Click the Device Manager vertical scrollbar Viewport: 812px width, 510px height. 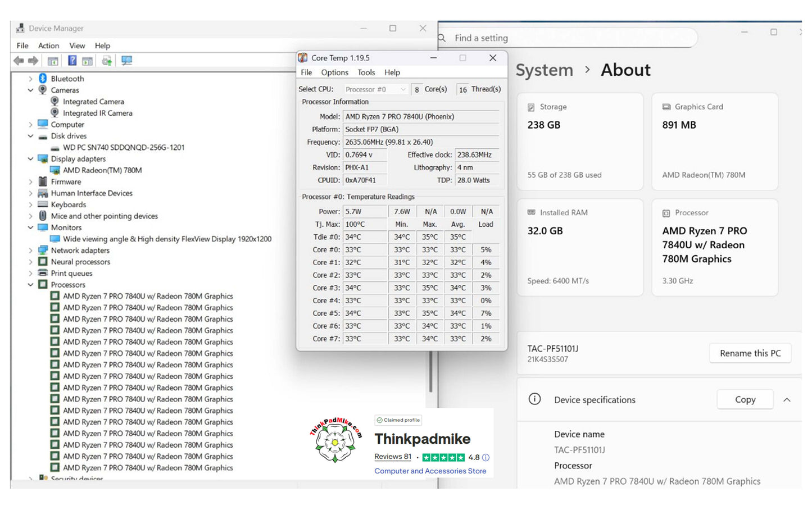pos(430,372)
